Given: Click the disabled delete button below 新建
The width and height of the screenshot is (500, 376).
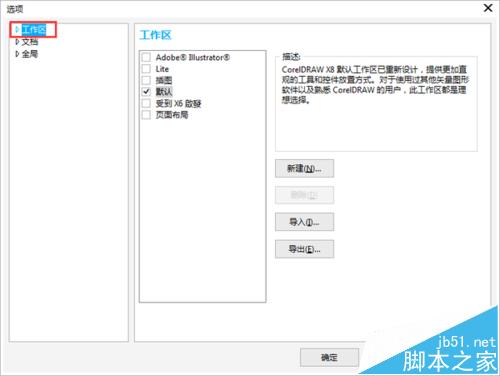Looking at the screenshot, I should [x=304, y=195].
